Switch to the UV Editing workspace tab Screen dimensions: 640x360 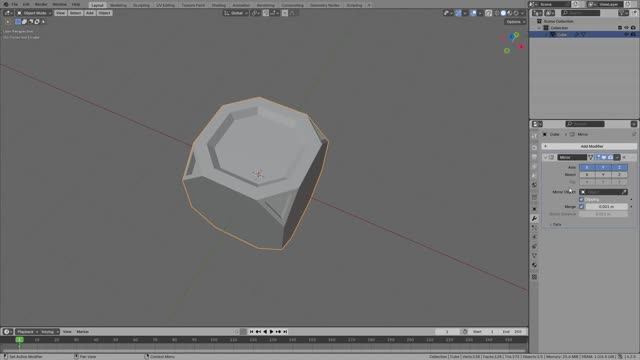165,5
